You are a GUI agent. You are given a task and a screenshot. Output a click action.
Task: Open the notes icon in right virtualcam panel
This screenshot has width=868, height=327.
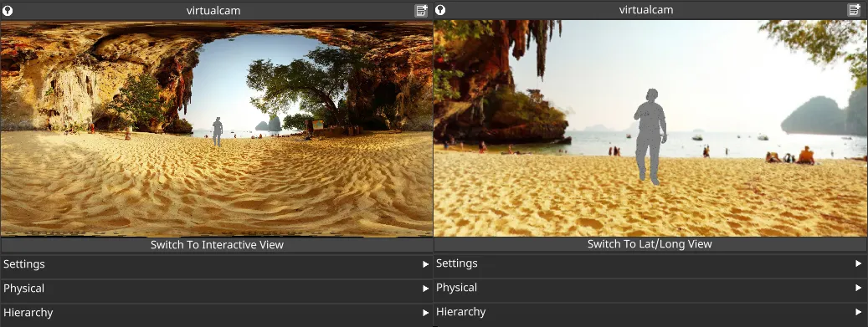click(854, 10)
